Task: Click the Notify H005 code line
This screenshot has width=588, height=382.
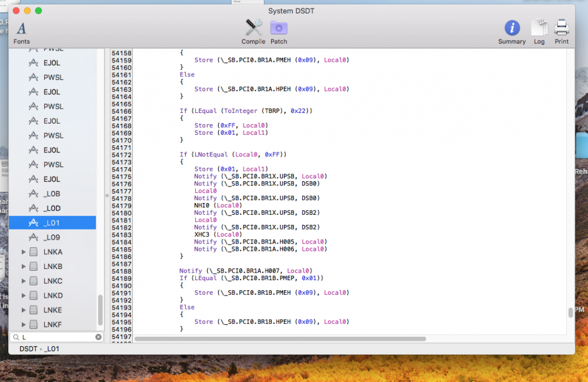Action: (x=260, y=242)
